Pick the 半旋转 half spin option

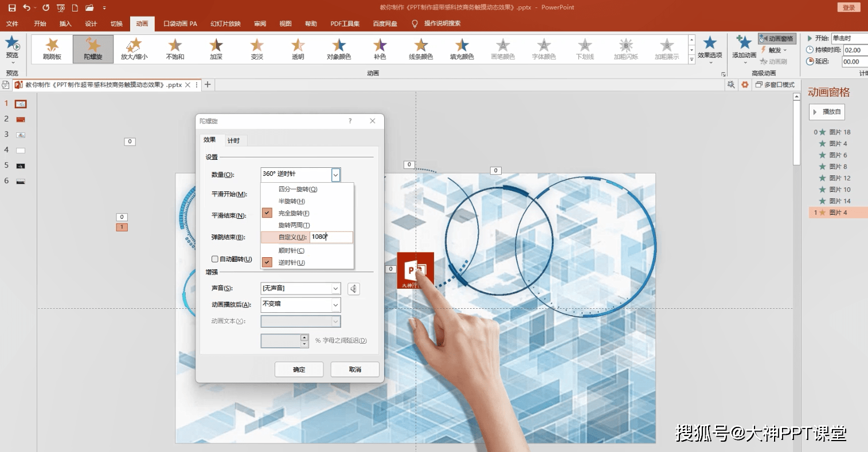291,201
